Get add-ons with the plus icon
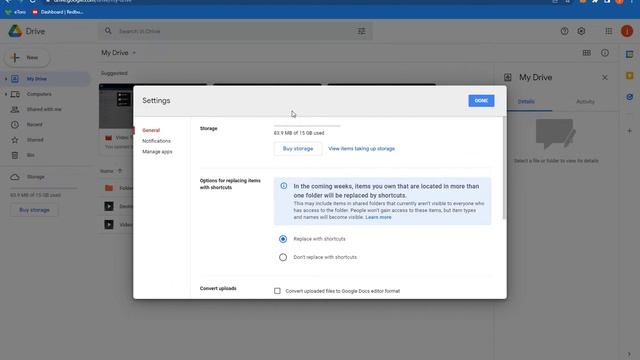The height and width of the screenshot is (360, 640). 629,131
